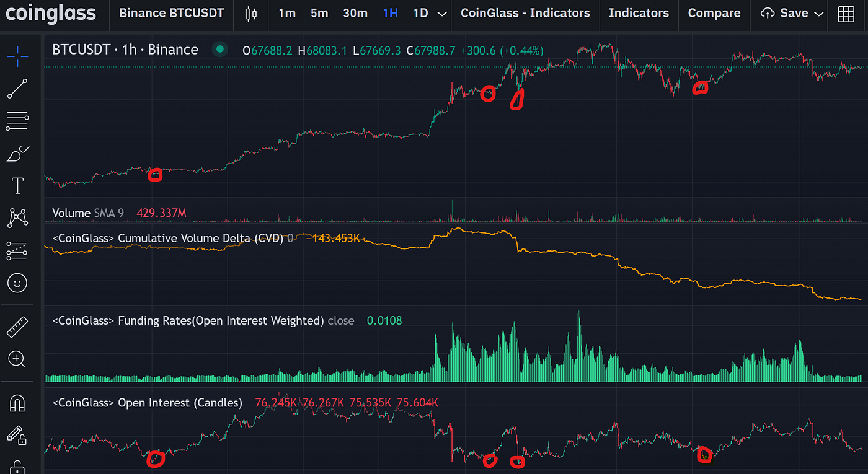Screen dimensions: 868x474
Task: Open the layout grid selector
Action: [x=846, y=14]
